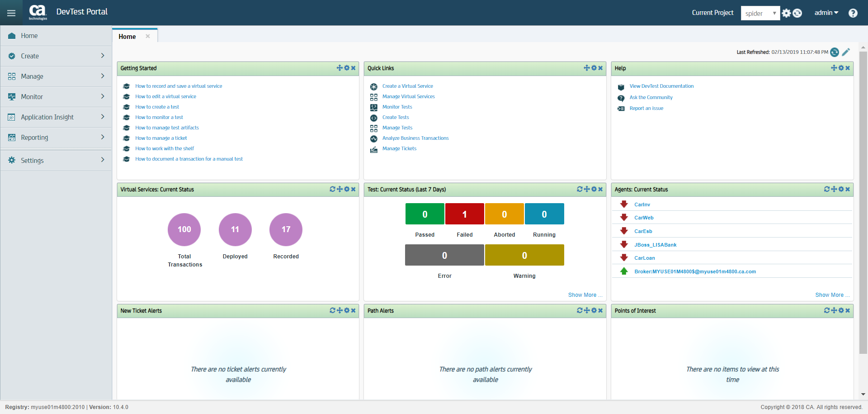868x414 pixels.
Task: Open the admin user dropdown
Action: pyautogui.click(x=826, y=13)
